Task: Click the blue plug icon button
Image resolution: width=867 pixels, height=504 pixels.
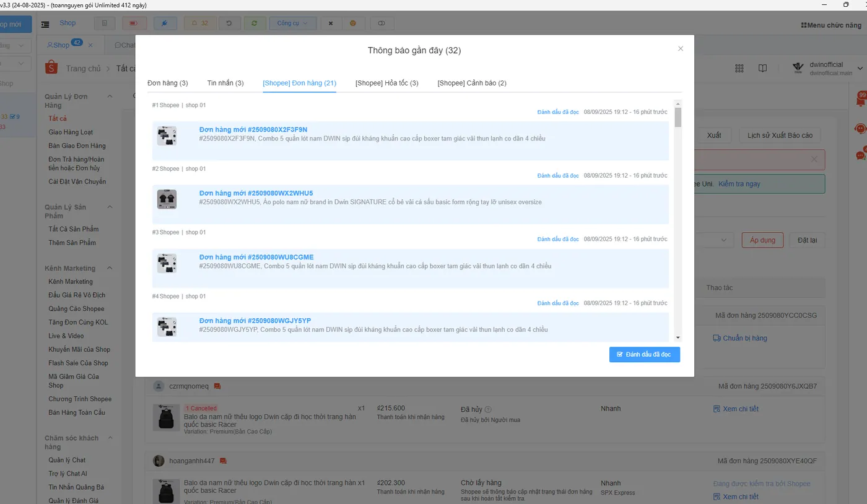Action: pos(165,23)
